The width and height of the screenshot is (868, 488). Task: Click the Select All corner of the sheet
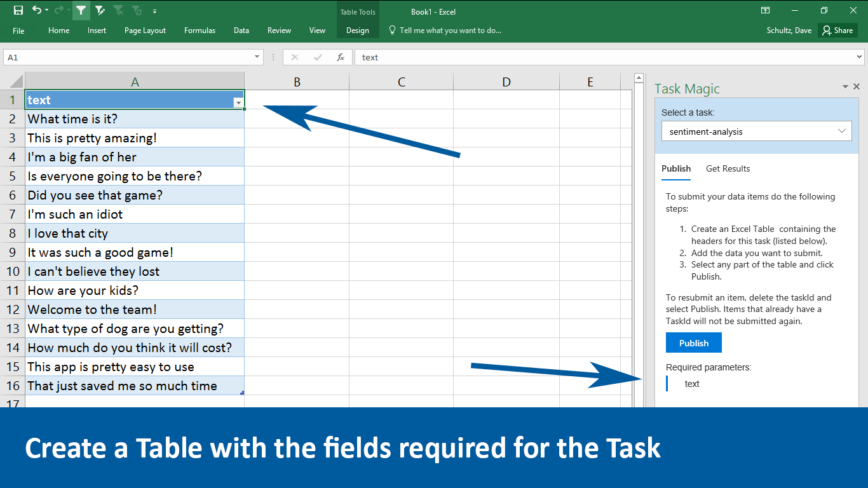pos(13,81)
